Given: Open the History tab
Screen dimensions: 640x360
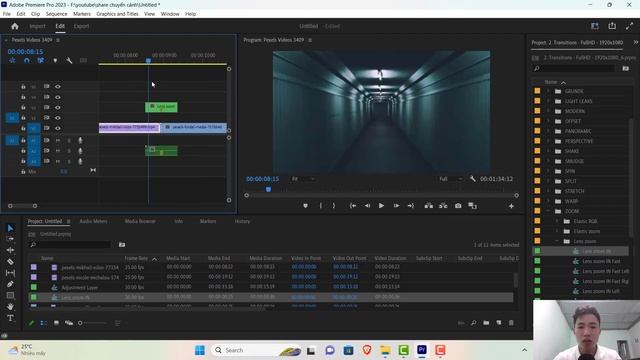Looking at the screenshot, I should point(242,221).
